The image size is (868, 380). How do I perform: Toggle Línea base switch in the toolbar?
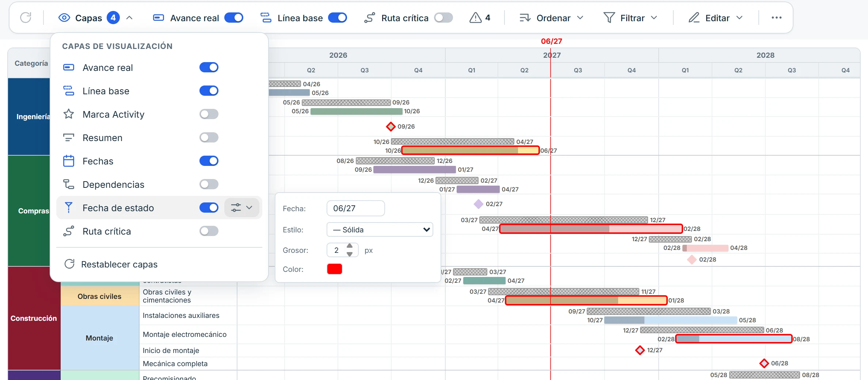click(338, 18)
